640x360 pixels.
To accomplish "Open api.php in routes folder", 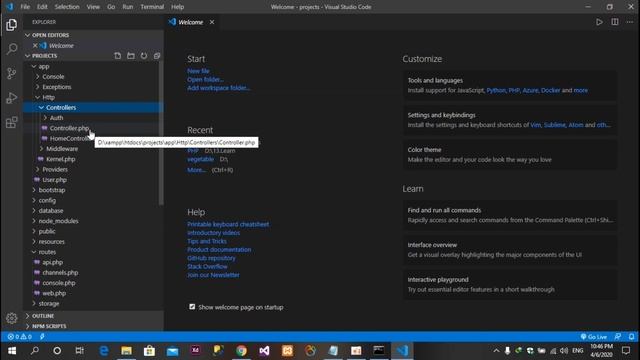I will [52, 262].
